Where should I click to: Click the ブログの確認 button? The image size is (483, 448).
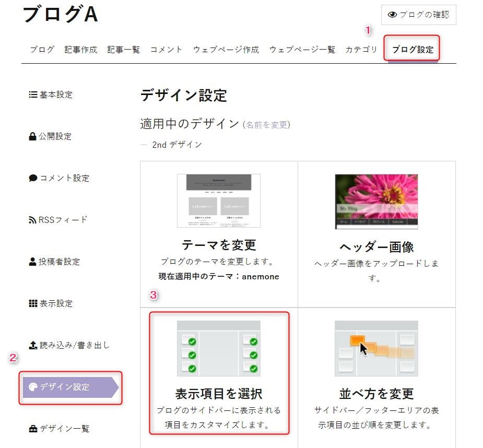click(418, 15)
